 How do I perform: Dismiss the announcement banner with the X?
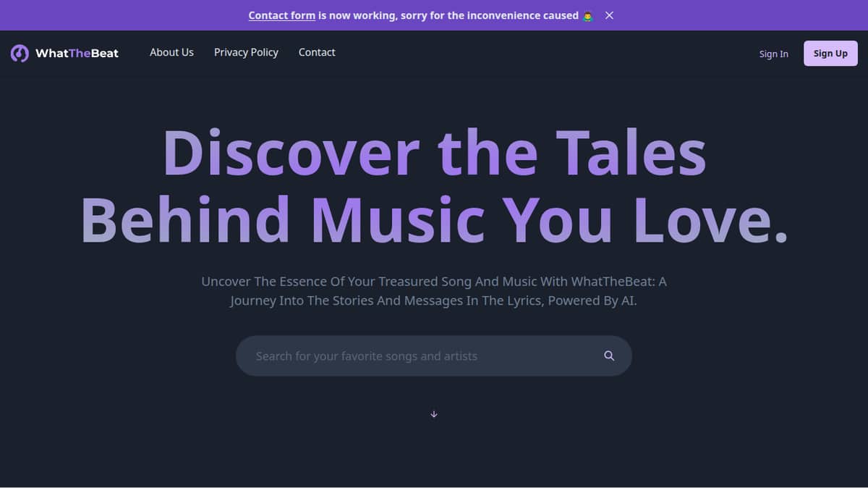point(609,15)
